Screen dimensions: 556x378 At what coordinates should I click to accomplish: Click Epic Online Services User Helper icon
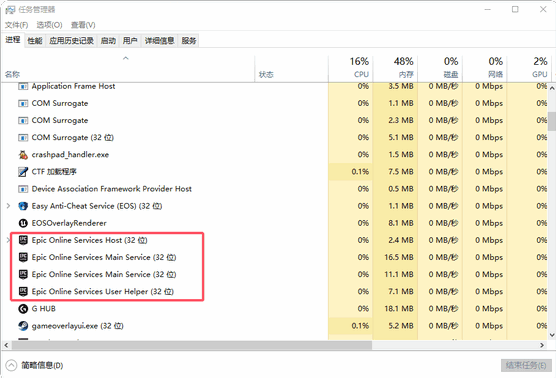pos(23,291)
